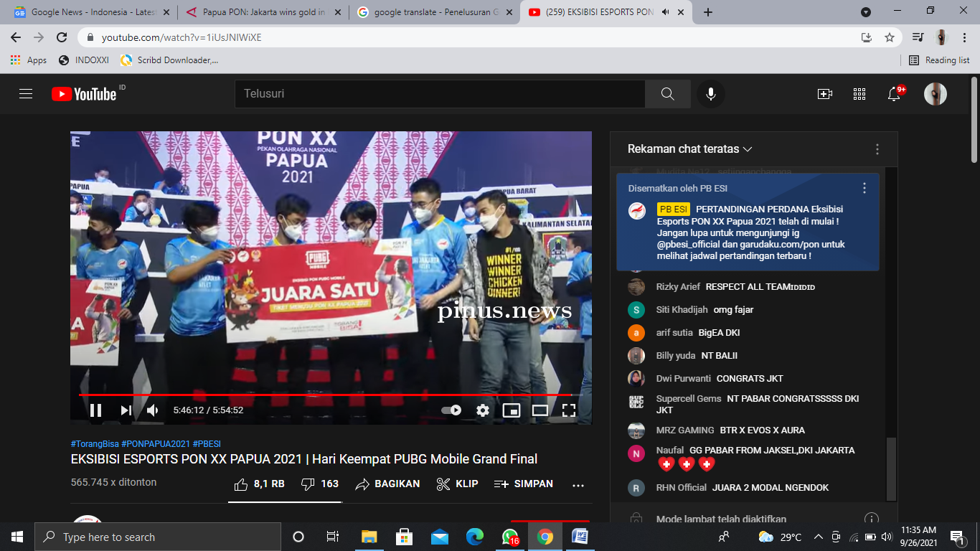Open the Chrome three-dot menu
Screen dimensions: 980x551
pos(963,37)
